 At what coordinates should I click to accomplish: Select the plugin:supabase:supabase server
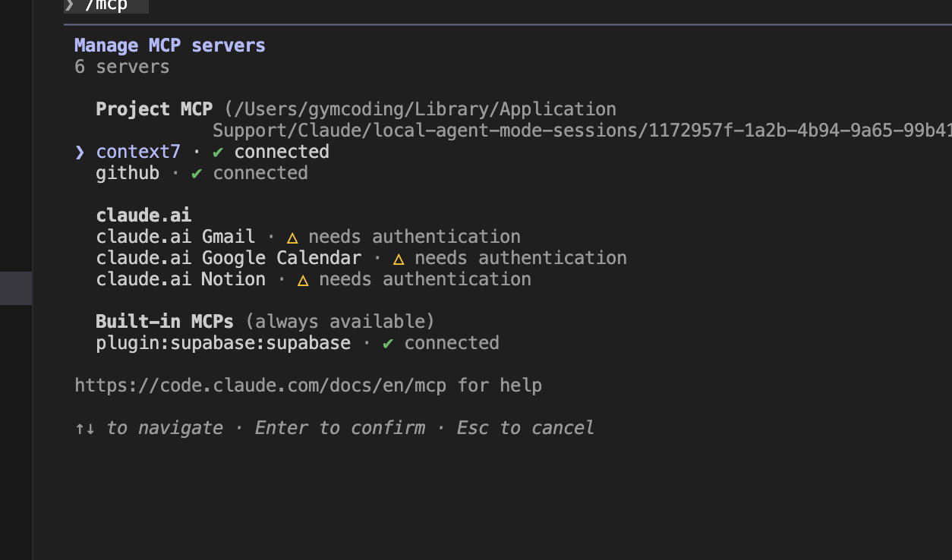[223, 343]
